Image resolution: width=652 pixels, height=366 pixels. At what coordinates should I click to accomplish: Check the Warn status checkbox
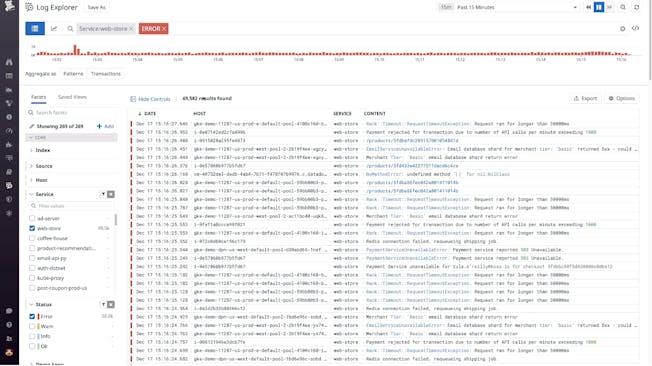[32, 326]
